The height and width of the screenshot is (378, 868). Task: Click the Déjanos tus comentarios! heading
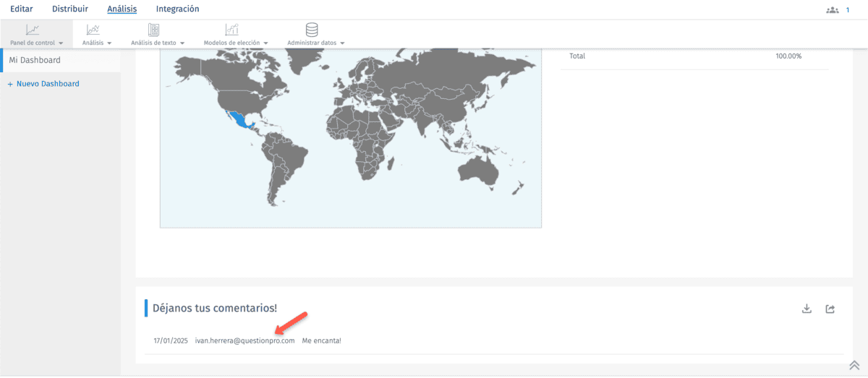215,308
